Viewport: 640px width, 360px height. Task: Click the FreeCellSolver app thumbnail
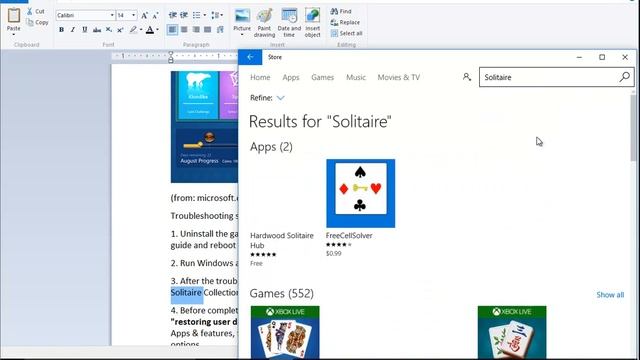(360, 193)
